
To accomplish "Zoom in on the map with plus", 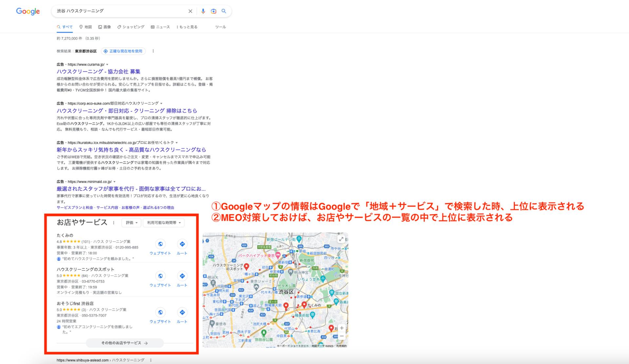I will coord(342,328).
